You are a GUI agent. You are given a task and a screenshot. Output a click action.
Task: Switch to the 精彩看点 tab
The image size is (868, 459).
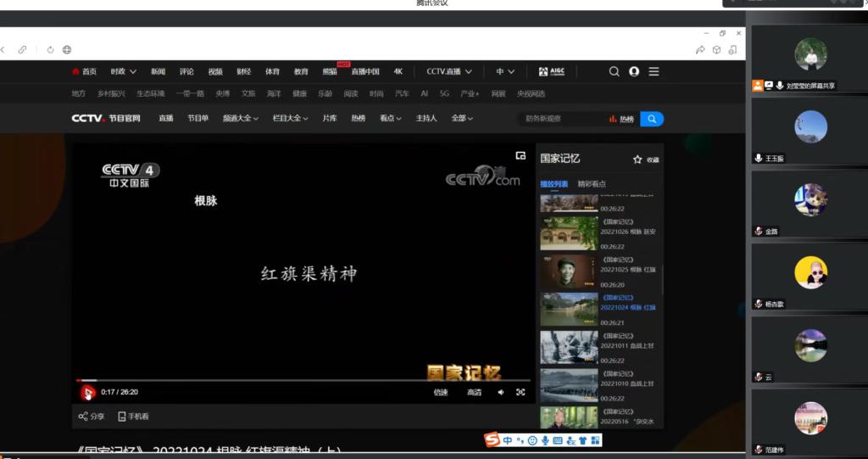coord(592,183)
